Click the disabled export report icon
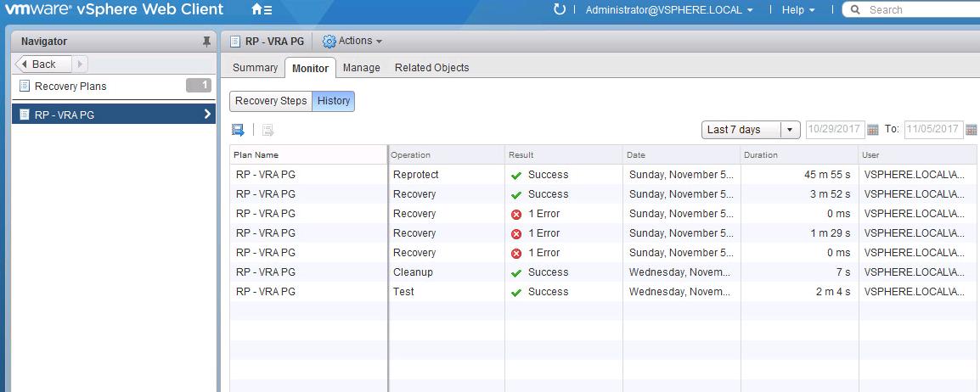Image resolution: width=980 pixels, height=392 pixels. click(268, 130)
